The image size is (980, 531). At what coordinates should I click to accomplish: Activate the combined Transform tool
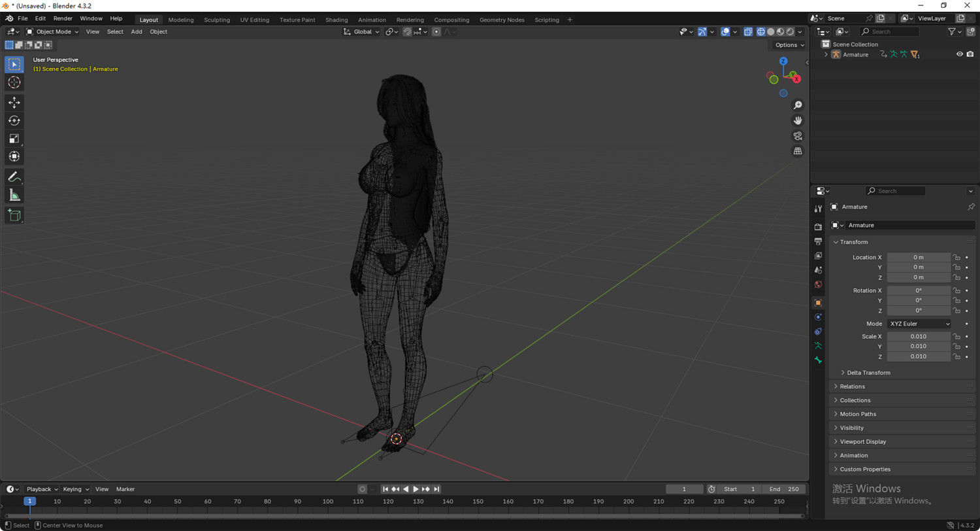[x=14, y=156]
